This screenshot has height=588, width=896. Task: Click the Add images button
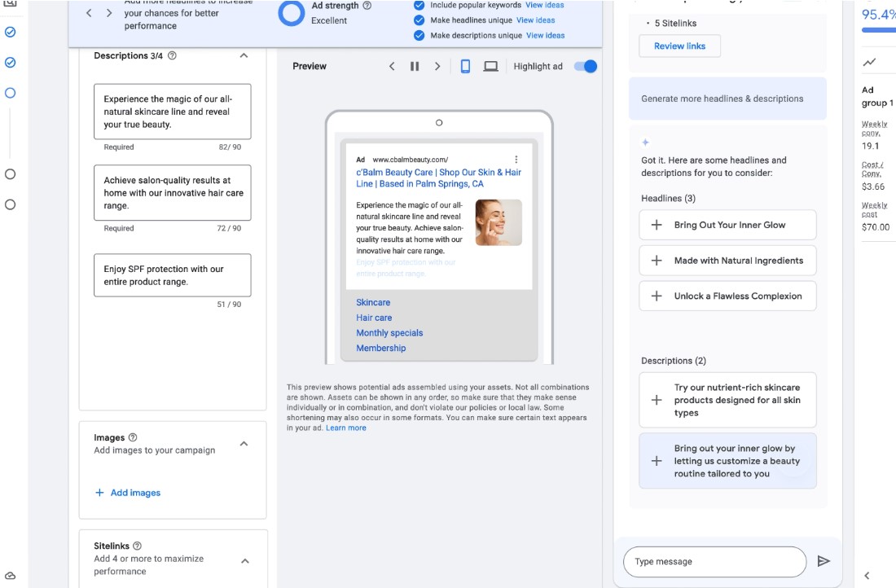128,493
